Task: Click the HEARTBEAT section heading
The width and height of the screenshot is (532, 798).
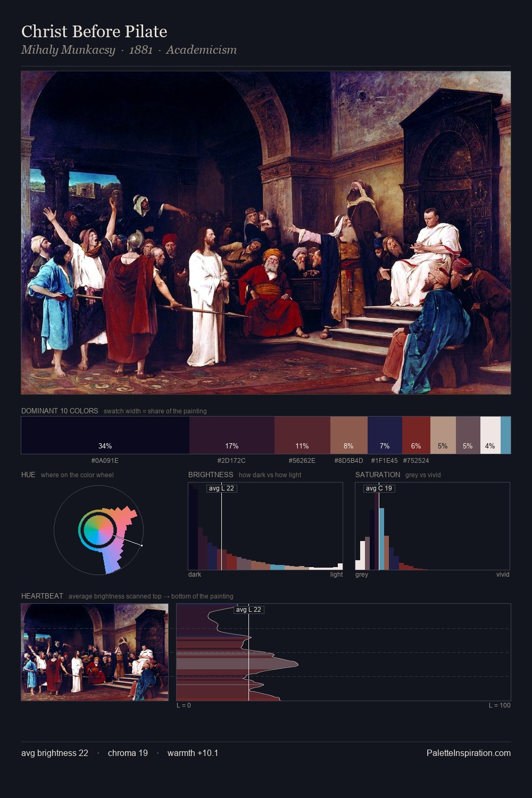Action: tap(42, 596)
